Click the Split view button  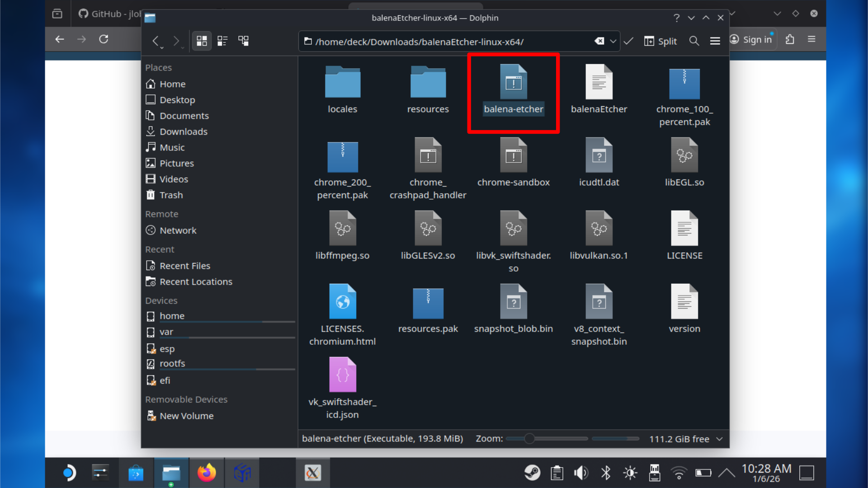coord(660,41)
